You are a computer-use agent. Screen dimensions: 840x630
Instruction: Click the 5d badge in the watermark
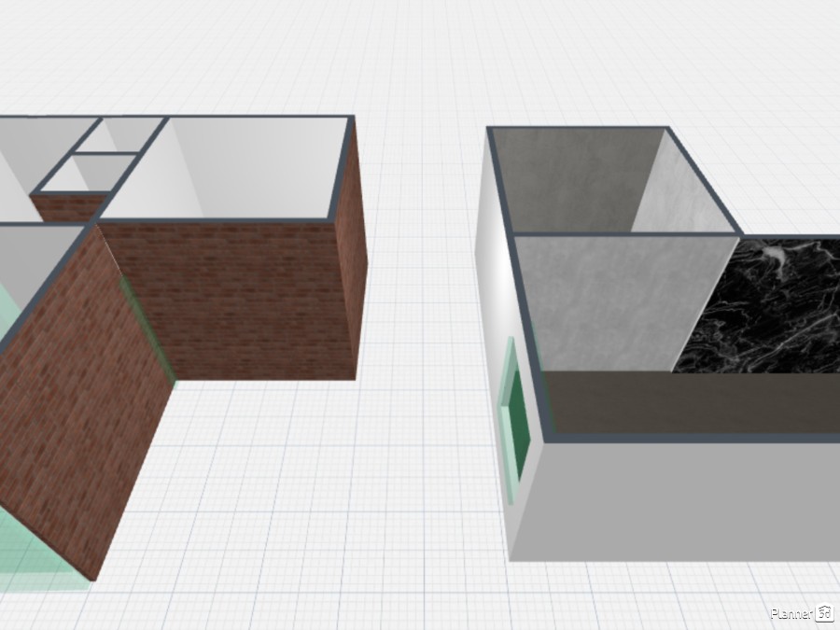click(x=824, y=612)
